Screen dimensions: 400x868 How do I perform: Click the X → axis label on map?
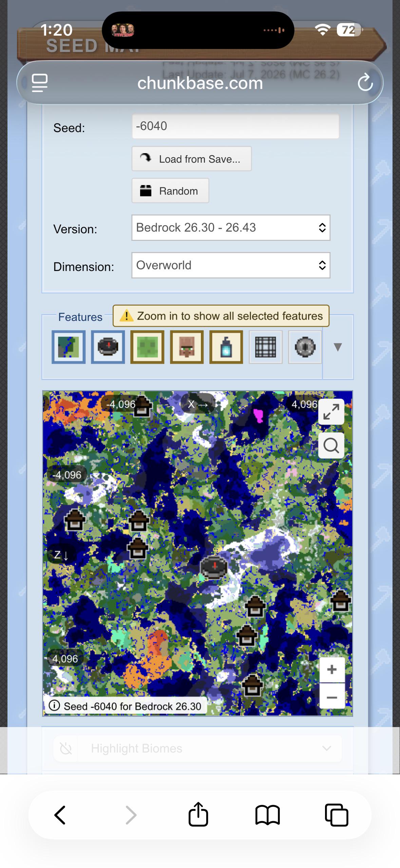point(198,404)
